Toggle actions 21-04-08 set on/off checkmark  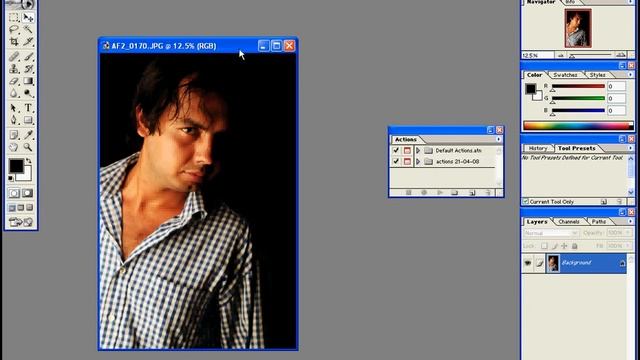(x=396, y=162)
